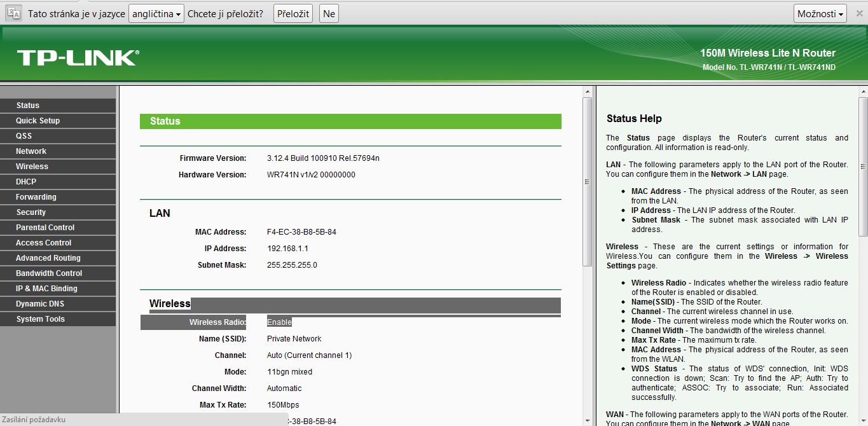This screenshot has height=426, width=868.
Task: Click the green Status section header
Action: pyautogui.click(x=350, y=121)
